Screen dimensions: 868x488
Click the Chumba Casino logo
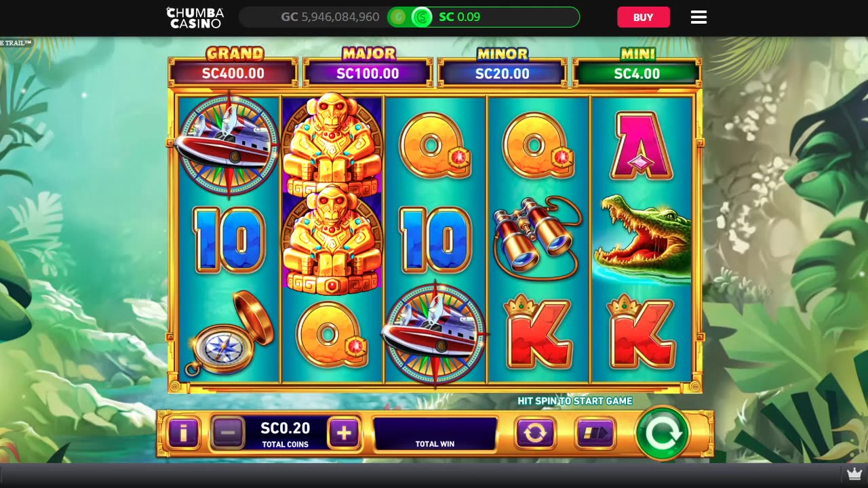click(x=195, y=17)
